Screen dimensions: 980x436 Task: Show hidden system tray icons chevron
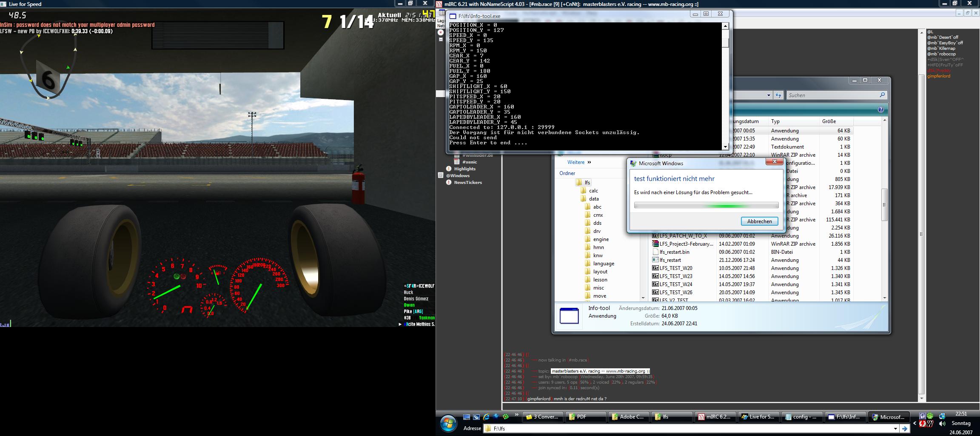coord(915,423)
